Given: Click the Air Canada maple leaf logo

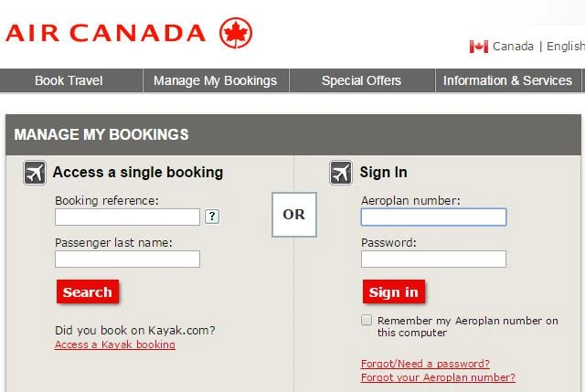Looking at the screenshot, I should (236, 33).
